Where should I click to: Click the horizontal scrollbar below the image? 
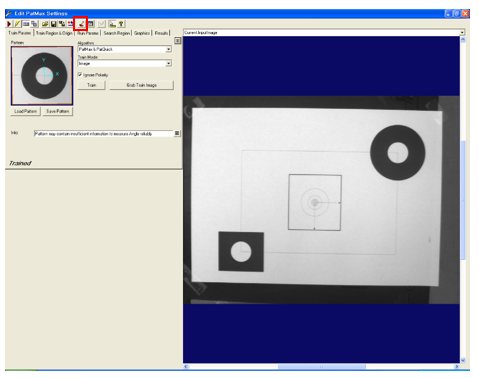321,367
